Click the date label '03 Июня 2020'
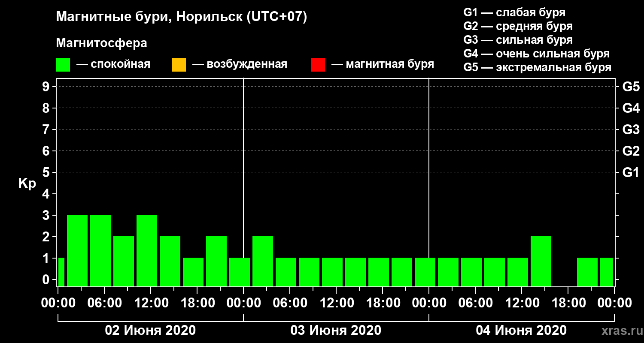 (336, 331)
